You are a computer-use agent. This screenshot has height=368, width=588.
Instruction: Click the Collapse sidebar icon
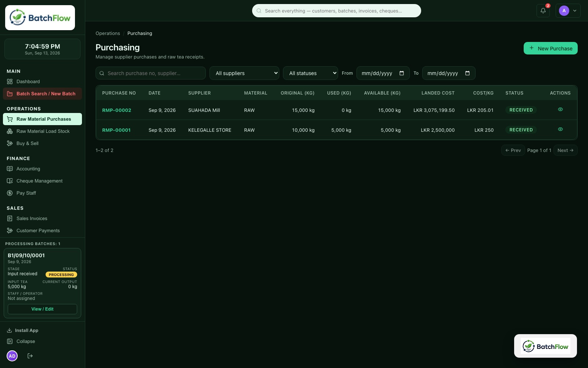pyautogui.click(x=10, y=342)
